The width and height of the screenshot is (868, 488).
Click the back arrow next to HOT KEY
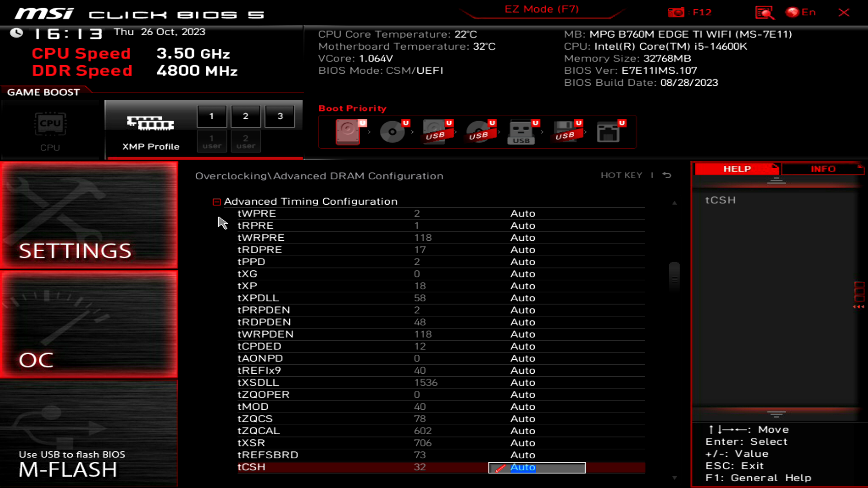[x=667, y=175]
